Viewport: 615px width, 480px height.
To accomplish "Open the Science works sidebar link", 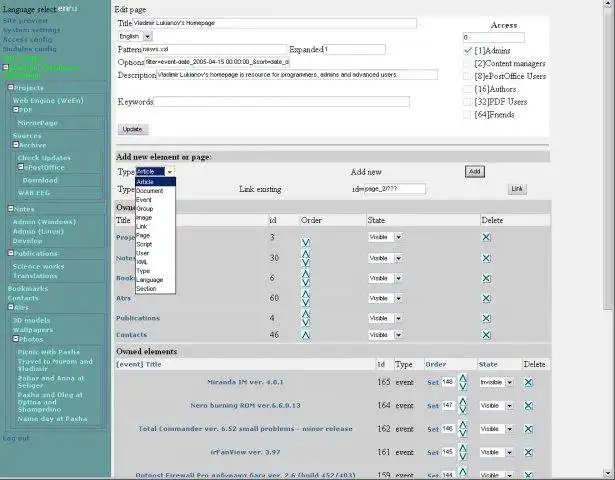I will tap(38, 267).
